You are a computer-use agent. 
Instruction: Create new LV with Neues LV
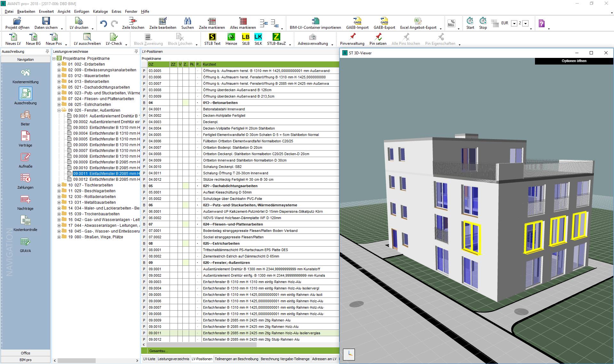(13, 39)
